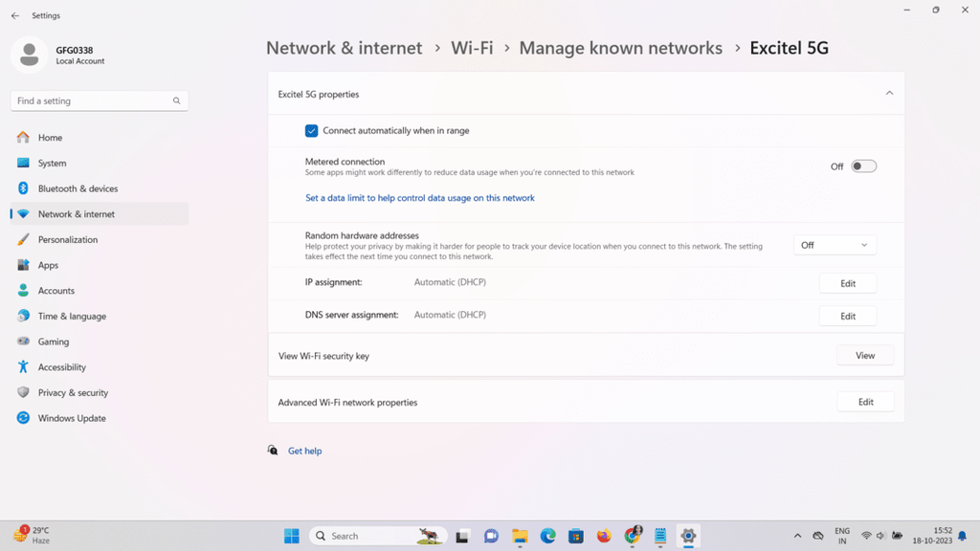
Task: Open the GFG0338 account profile picture
Action: point(29,55)
